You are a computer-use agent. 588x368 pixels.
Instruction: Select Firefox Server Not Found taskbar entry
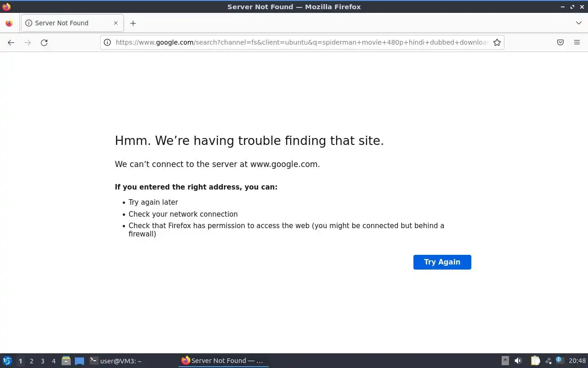(x=223, y=361)
